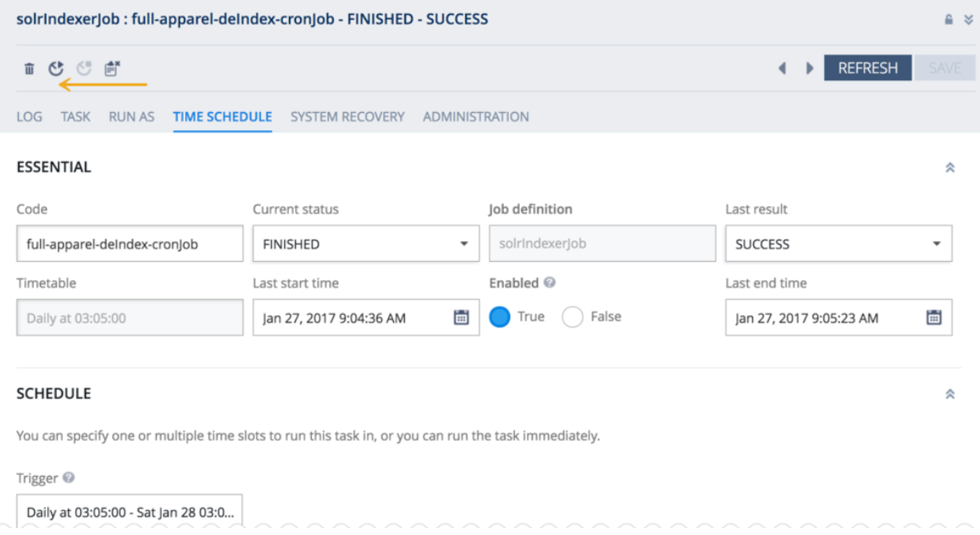980x535 pixels.
Task: Click the REFRESH button
Action: [x=868, y=68]
